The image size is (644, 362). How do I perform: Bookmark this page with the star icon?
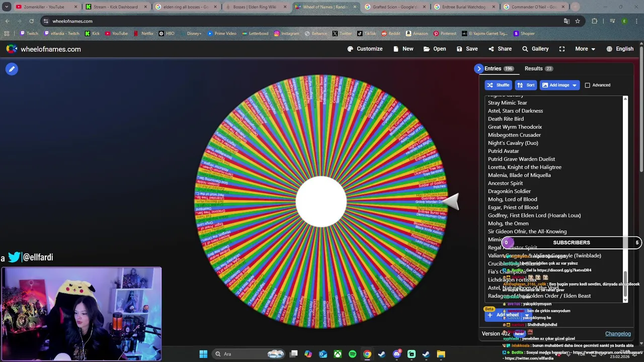578,21
